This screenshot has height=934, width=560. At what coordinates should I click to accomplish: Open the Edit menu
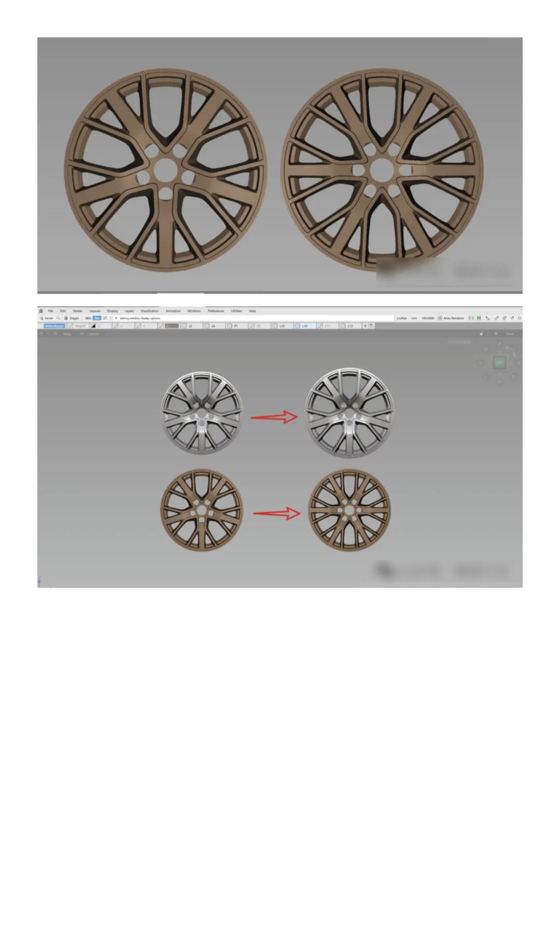click(x=63, y=311)
